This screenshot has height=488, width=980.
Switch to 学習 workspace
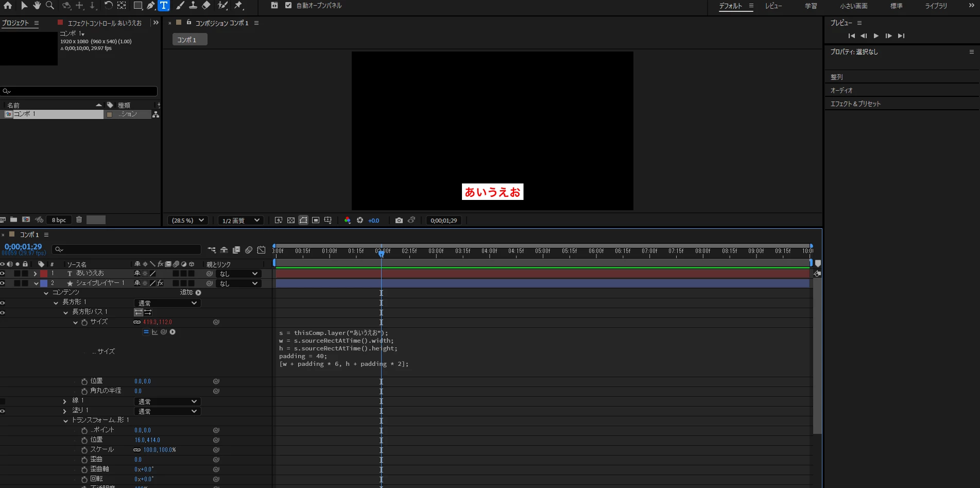(x=811, y=6)
